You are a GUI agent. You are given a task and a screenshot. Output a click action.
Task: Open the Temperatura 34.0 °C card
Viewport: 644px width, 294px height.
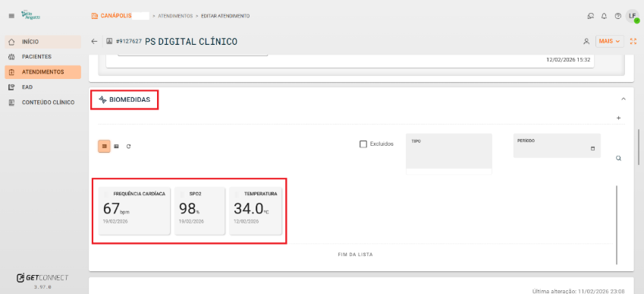(256, 211)
